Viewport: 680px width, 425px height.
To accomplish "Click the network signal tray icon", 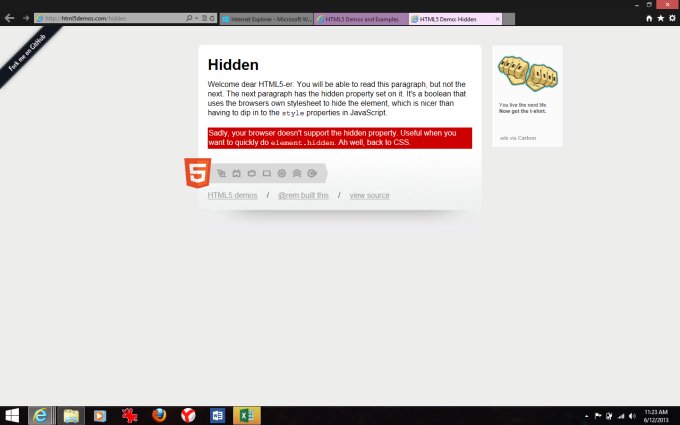I will coord(621,416).
